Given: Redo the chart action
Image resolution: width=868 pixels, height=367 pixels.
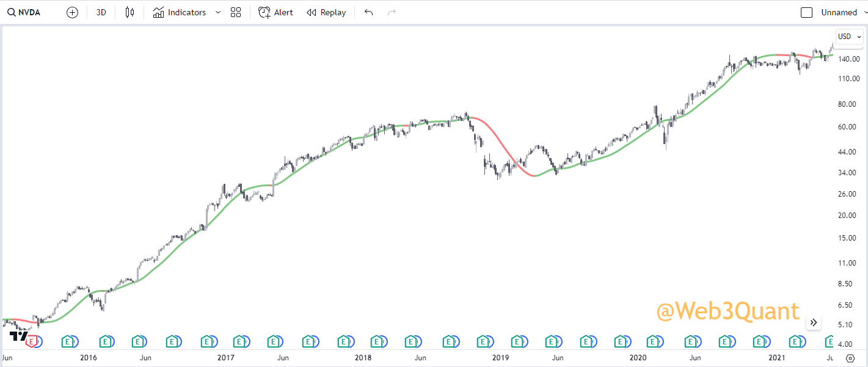Looking at the screenshot, I should 392,12.
